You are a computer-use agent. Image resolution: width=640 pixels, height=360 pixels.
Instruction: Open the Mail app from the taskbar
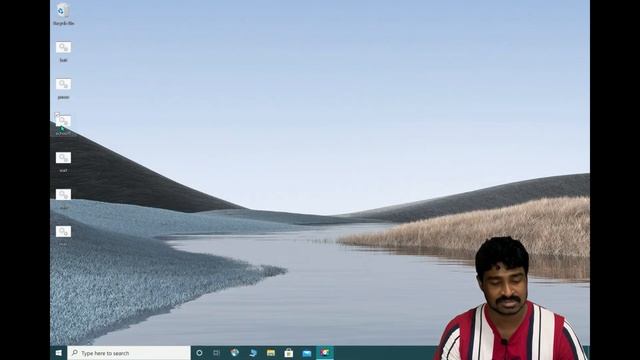click(307, 353)
